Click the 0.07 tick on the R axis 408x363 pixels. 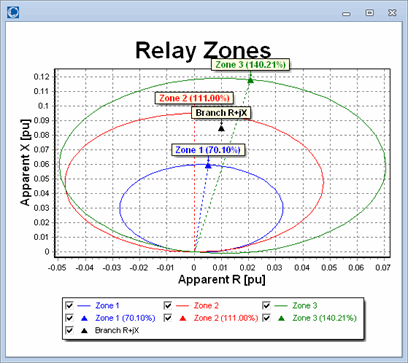383,268
